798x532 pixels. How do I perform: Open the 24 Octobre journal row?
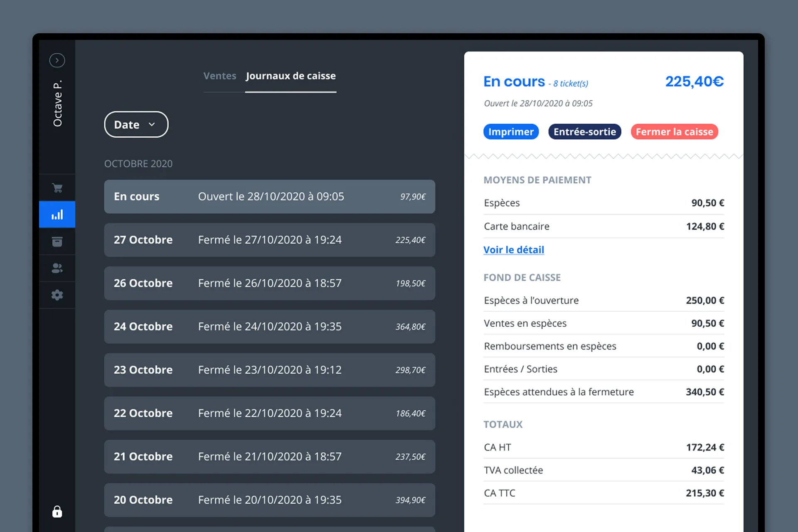point(269,327)
